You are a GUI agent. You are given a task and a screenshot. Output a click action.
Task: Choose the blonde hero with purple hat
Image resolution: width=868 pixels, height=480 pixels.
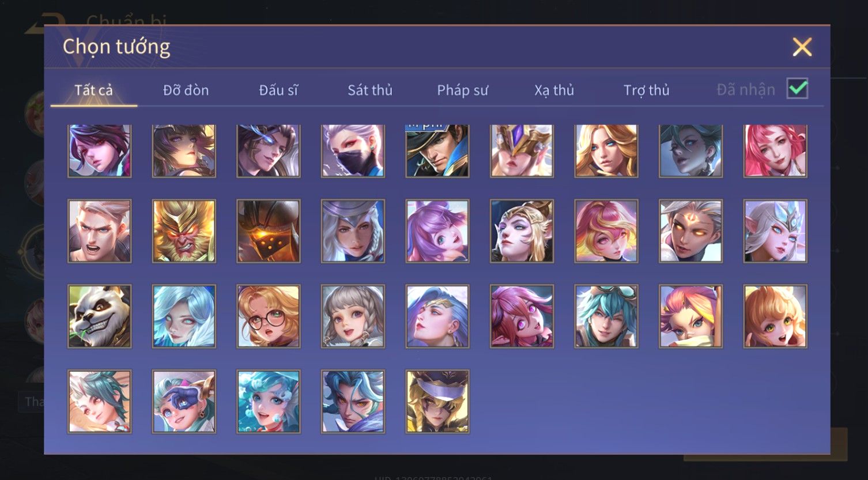(437, 402)
